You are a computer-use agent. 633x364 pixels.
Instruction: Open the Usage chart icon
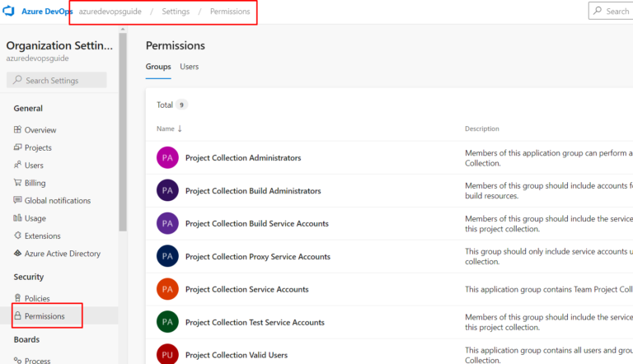(17, 218)
